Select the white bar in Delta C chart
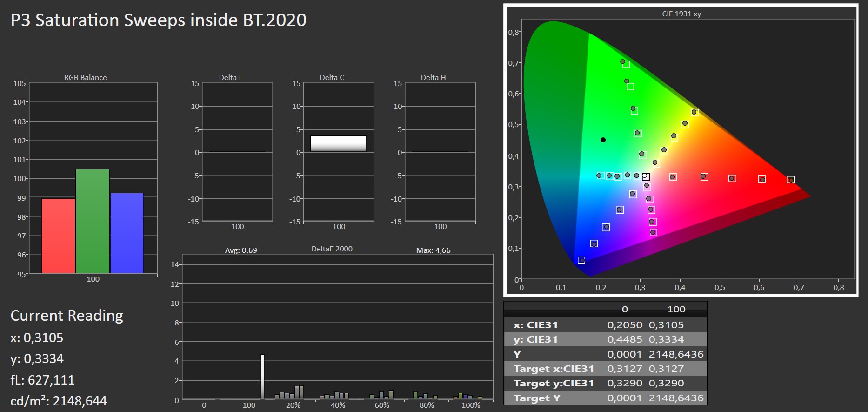Viewport: 868px width, 412px height. 338,143
